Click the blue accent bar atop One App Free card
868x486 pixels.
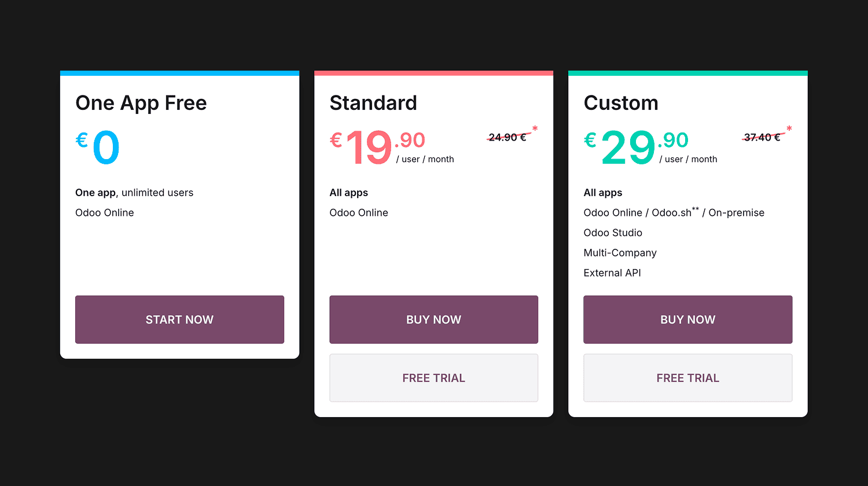point(179,72)
